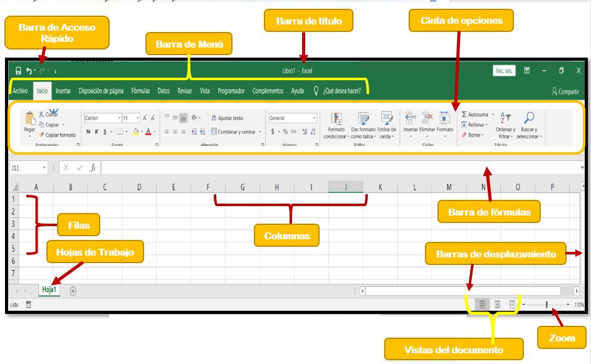Click the dollar accounting format icon
591x364 pixels.
click(273, 132)
